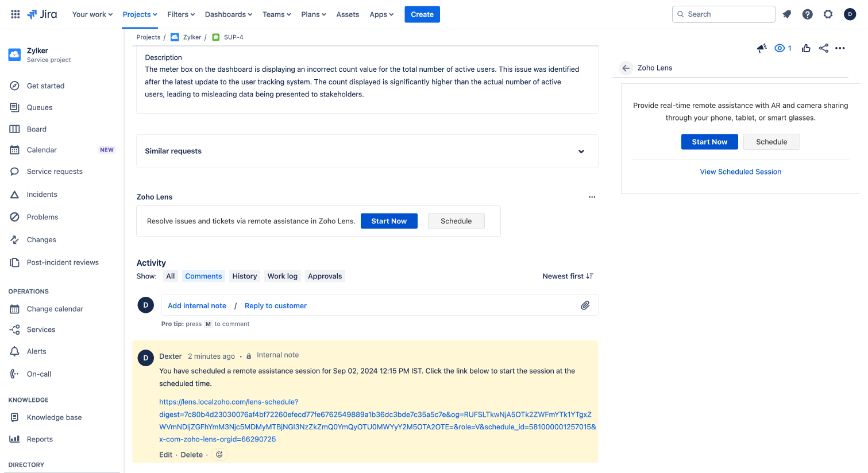Change sort order via Newest first
Screen dimensions: 868x473
pyautogui.click(x=568, y=276)
